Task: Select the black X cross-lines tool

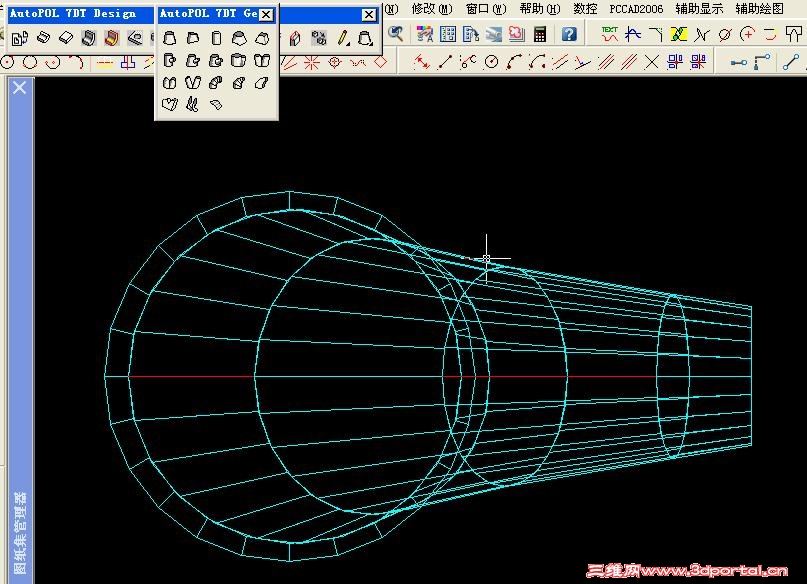Action: [652, 62]
